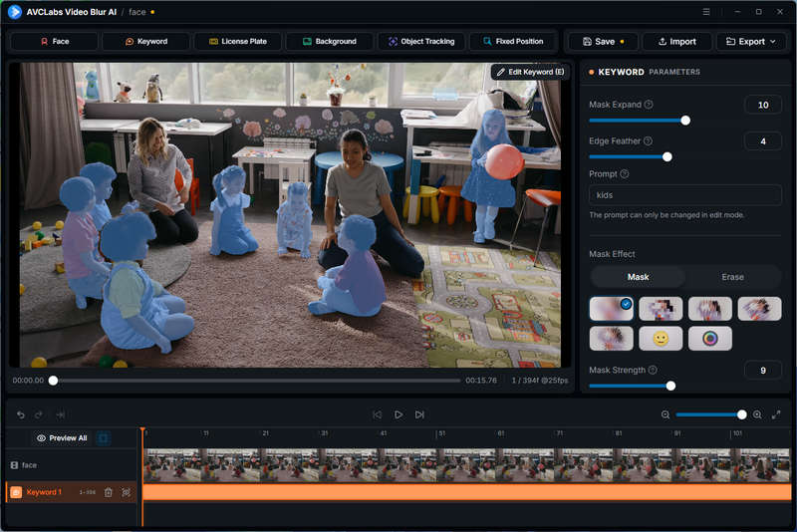Click timeline zoom out magnifier
This screenshot has width=797, height=532.
pos(665,414)
